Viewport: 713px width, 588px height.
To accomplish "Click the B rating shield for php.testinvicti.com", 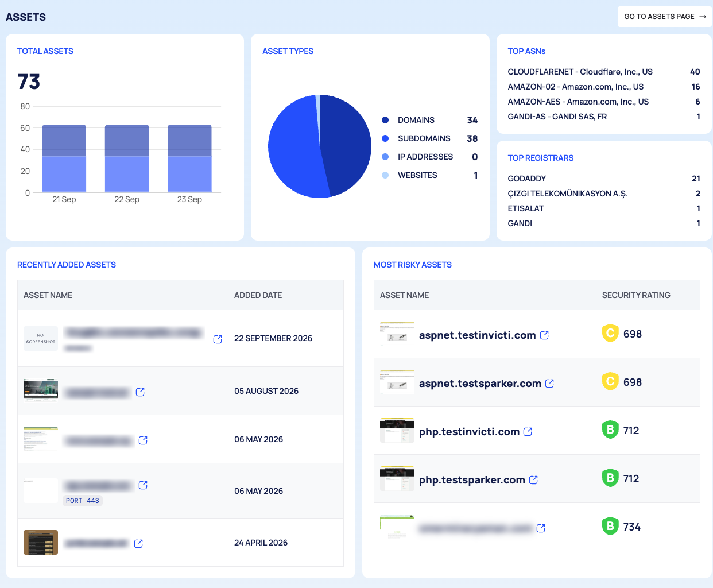I will (610, 430).
